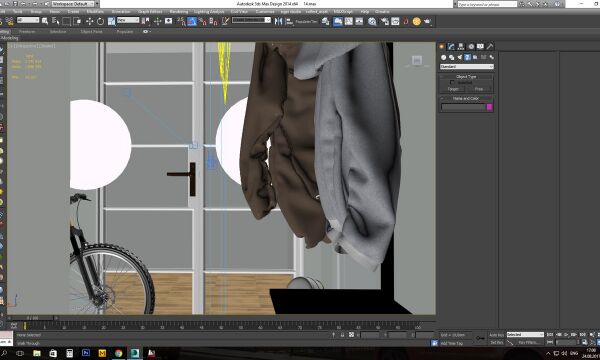The image size is (600, 360).
Task: Select the Geometry category icon
Action: click(x=443, y=57)
